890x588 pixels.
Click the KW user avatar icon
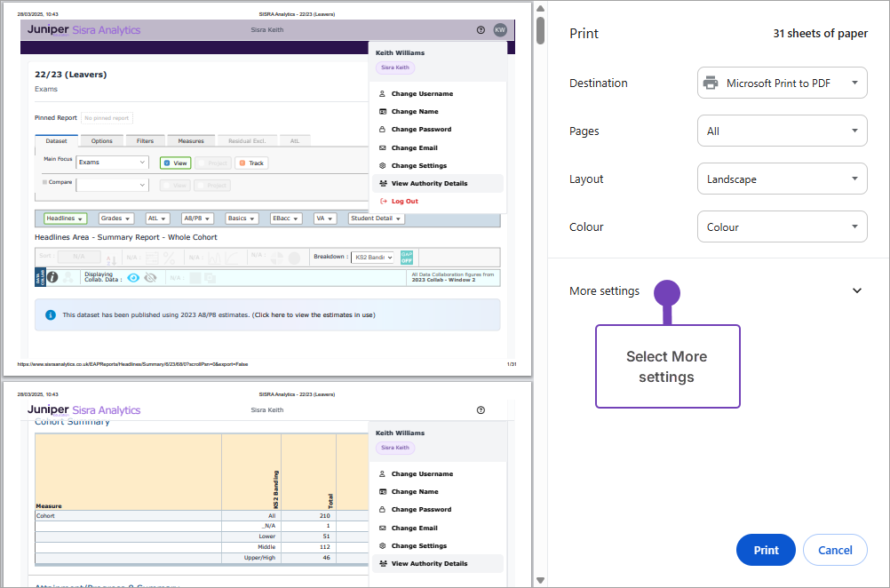500,29
